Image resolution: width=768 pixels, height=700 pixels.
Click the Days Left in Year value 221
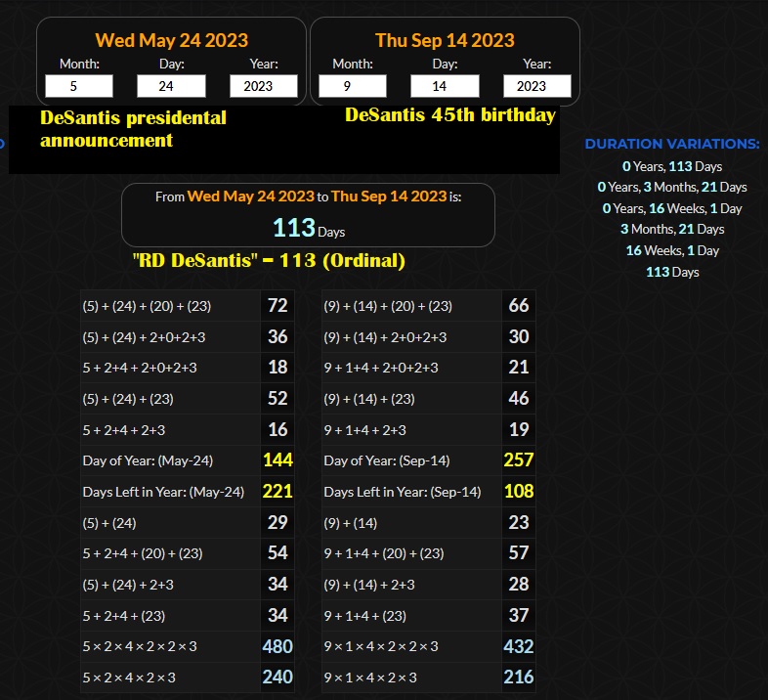point(277,491)
